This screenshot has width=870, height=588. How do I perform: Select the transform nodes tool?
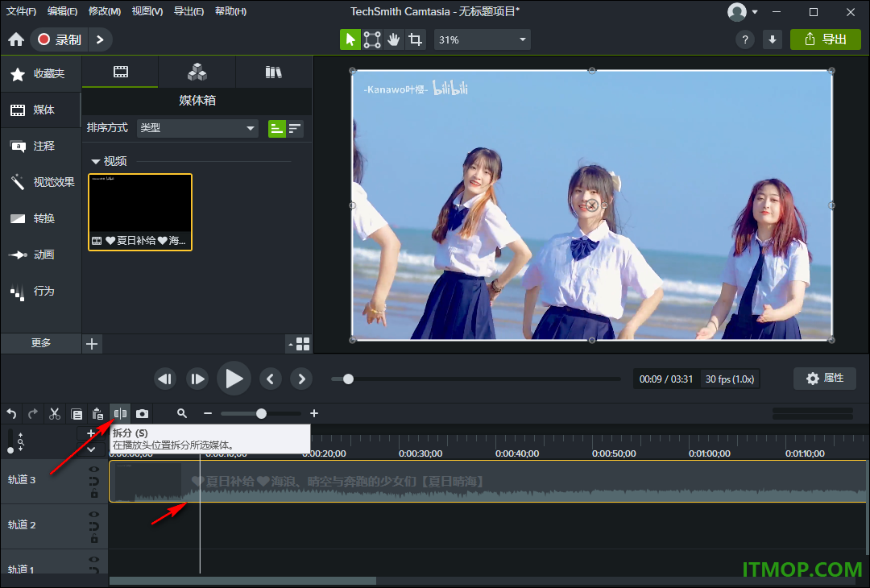coord(371,39)
